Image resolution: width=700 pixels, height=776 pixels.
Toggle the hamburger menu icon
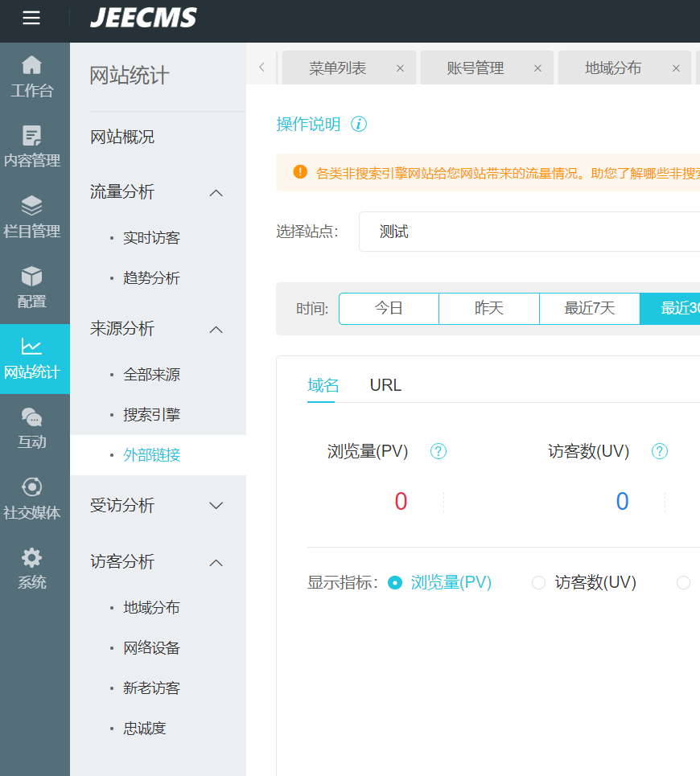pyautogui.click(x=31, y=18)
